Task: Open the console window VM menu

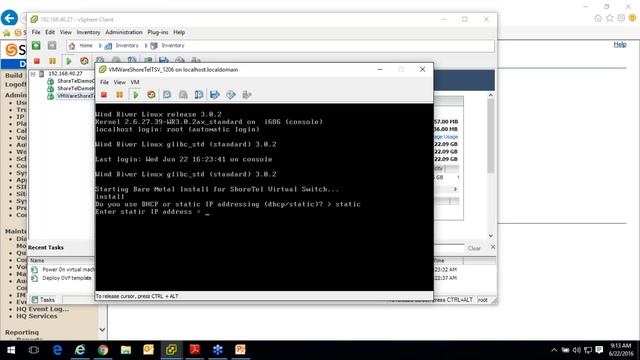Action: [x=135, y=82]
